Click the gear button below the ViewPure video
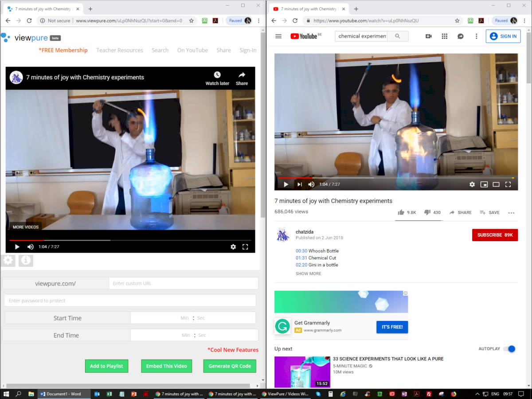Screen dimensions: 532x399 [8, 260]
